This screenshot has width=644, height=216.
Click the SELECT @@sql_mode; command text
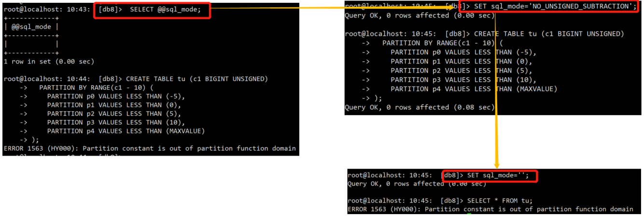pyautogui.click(x=166, y=10)
